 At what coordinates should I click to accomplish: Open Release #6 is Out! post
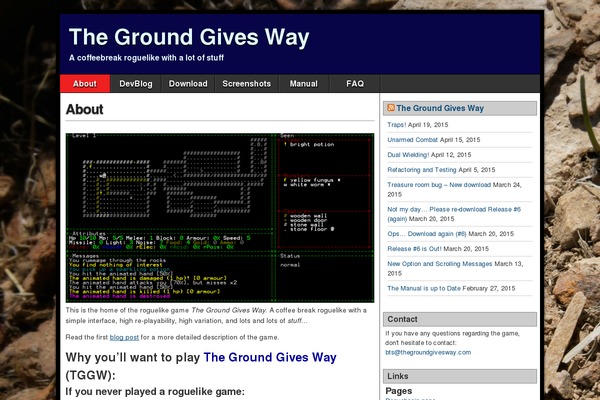coord(414,248)
